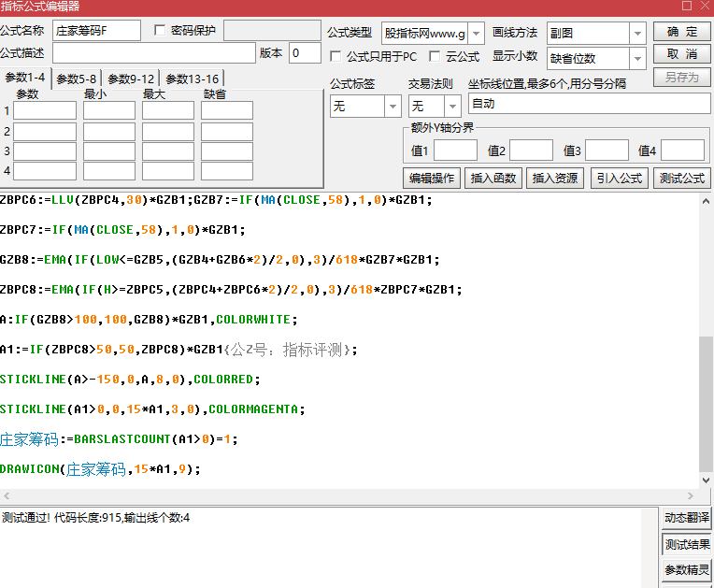Click the 值2 input box
Viewport: 714px width, 588px height.
(x=531, y=151)
